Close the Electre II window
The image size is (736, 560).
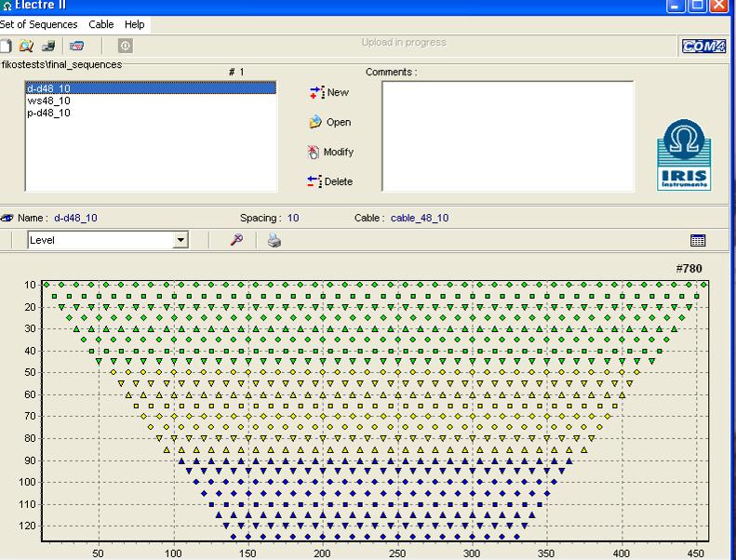[x=719, y=6]
